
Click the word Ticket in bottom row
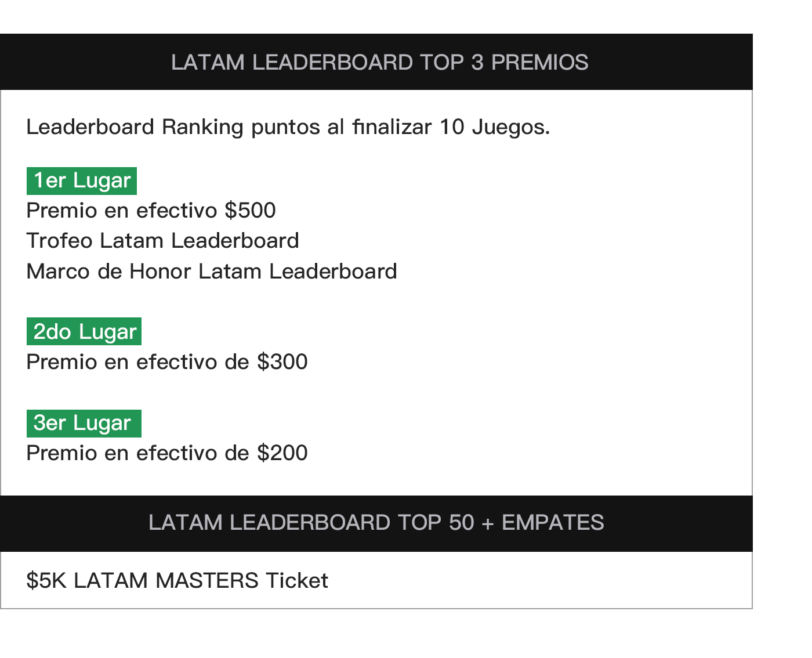point(297,580)
